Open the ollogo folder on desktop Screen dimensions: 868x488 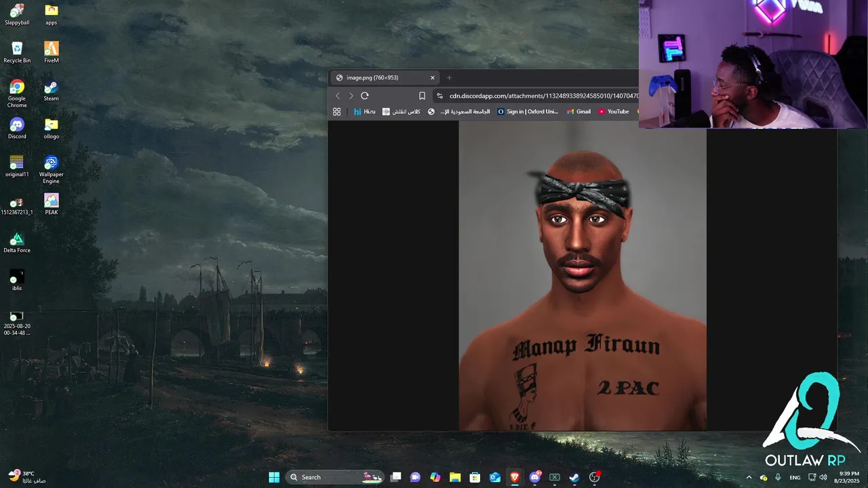[51, 128]
